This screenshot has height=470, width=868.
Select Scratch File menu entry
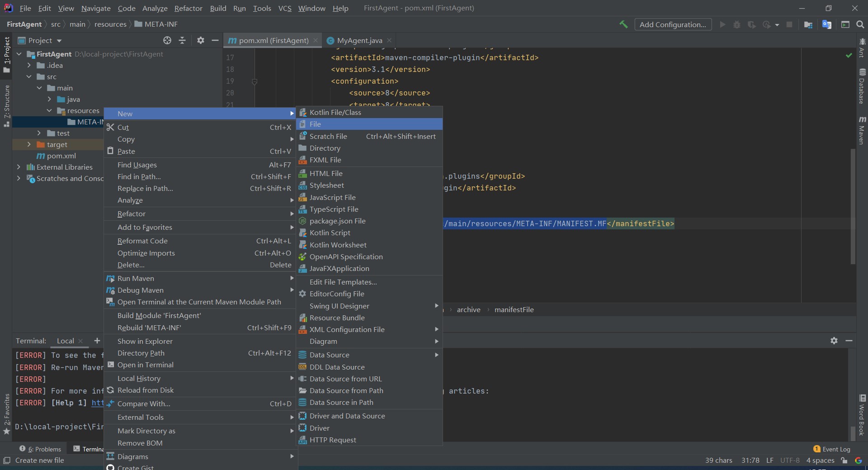tap(369, 136)
